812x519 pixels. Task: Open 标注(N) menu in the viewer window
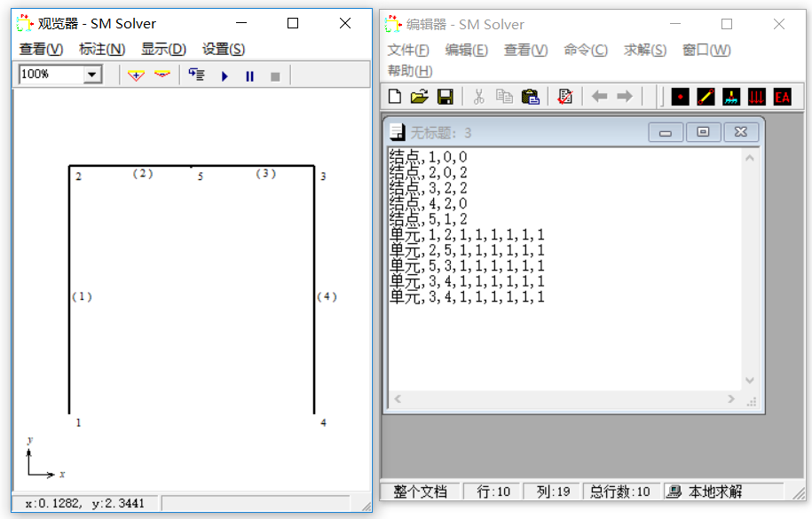point(102,49)
